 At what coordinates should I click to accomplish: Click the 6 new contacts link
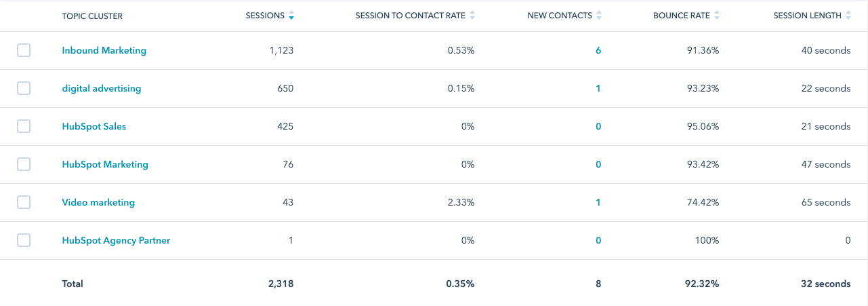pos(598,50)
